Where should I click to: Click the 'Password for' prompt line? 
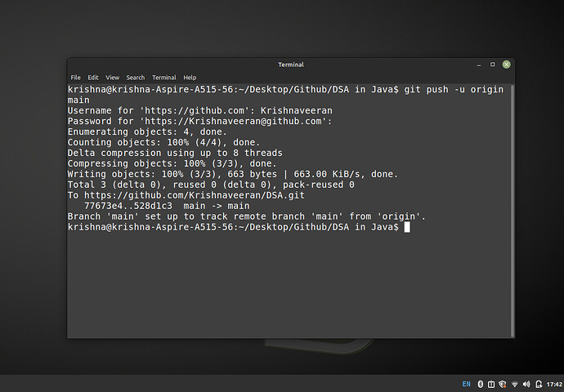(x=199, y=121)
